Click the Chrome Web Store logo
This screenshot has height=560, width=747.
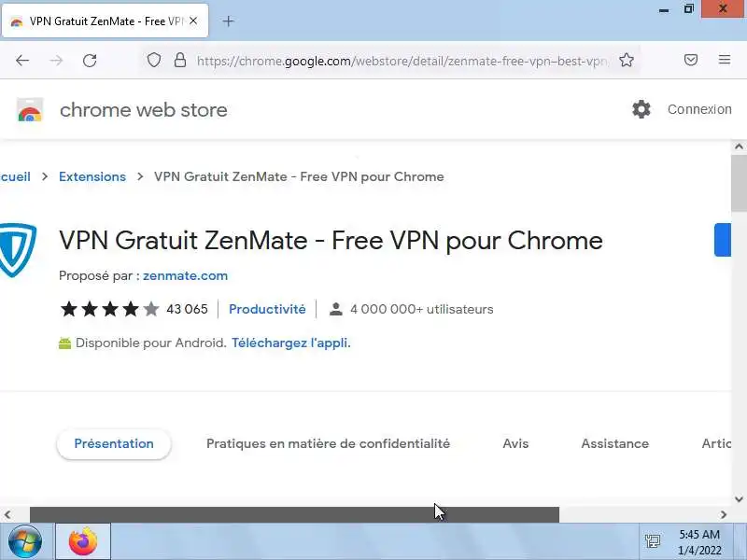30,110
